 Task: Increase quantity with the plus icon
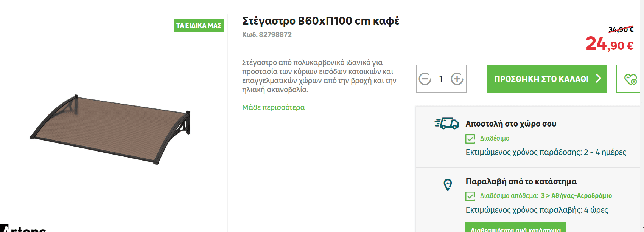tap(457, 79)
